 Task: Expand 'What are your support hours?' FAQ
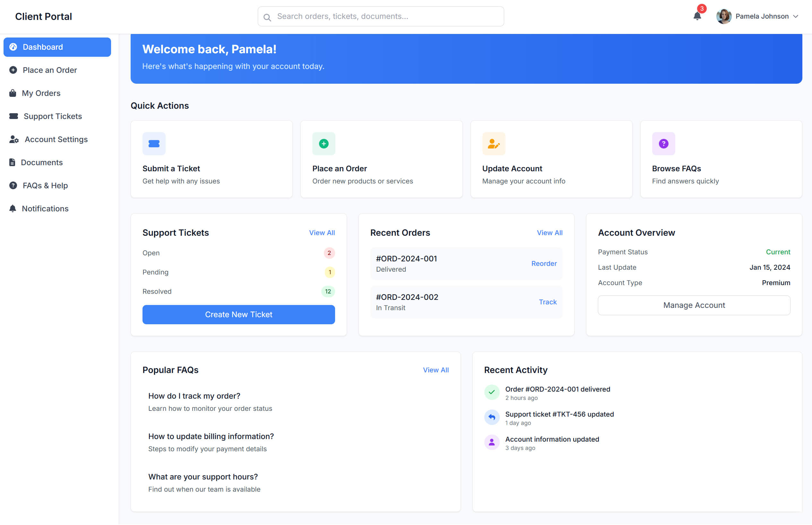click(203, 477)
